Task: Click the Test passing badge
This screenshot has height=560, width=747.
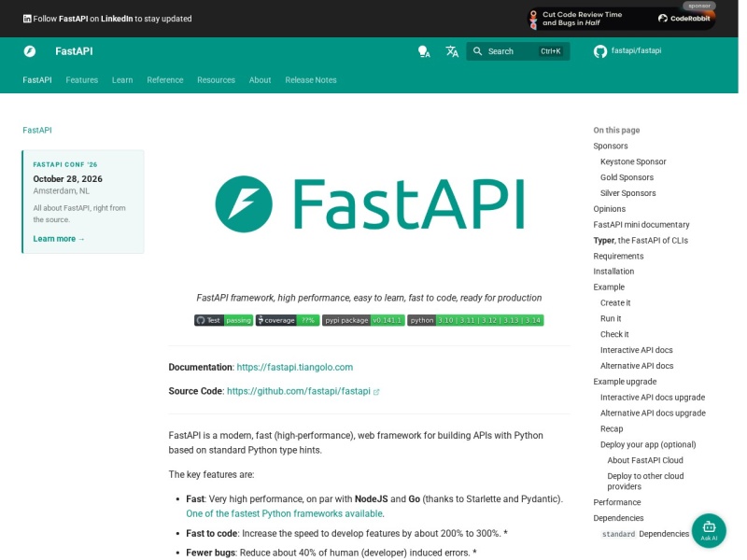Action: point(223,320)
